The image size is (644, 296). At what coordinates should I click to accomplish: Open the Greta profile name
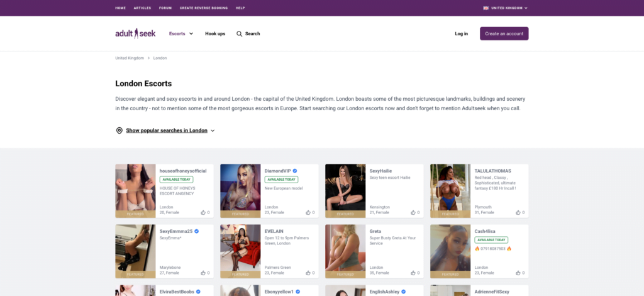click(375, 232)
